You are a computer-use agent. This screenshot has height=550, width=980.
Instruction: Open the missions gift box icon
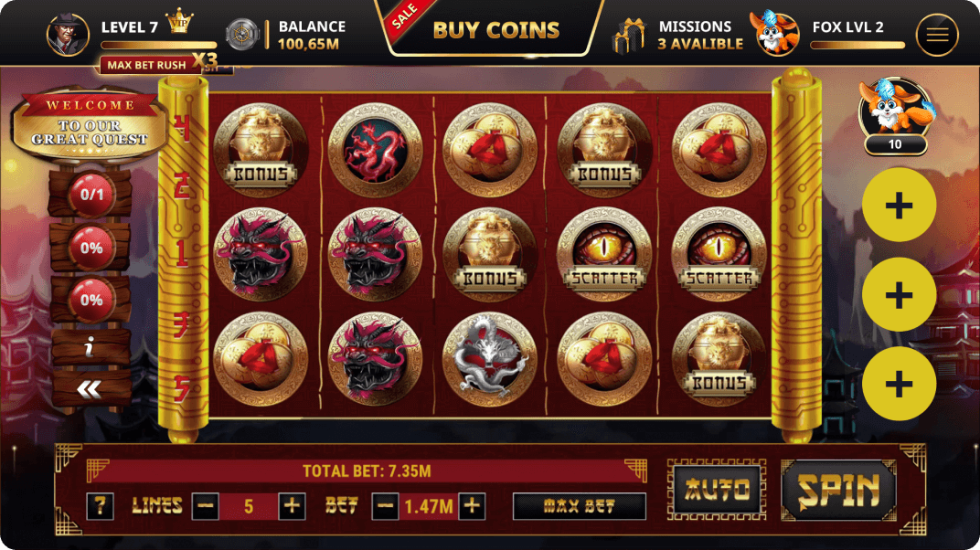629,36
